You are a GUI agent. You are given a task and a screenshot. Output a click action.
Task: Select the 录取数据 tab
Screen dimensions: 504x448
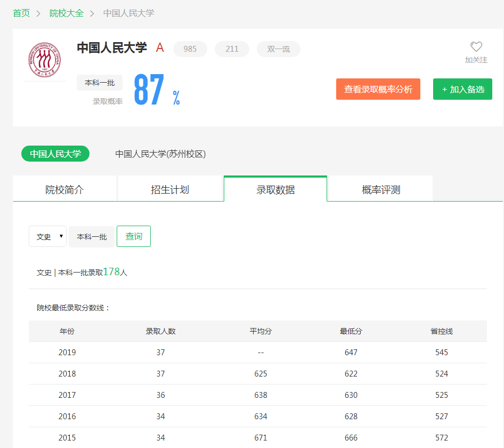click(x=275, y=189)
